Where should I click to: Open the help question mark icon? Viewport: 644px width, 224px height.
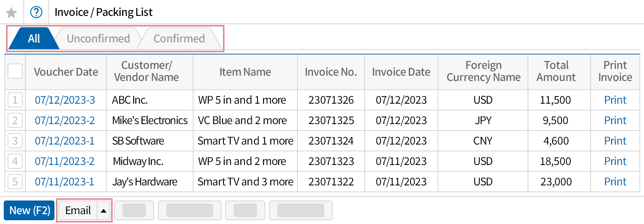pyautogui.click(x=36, y=12)
